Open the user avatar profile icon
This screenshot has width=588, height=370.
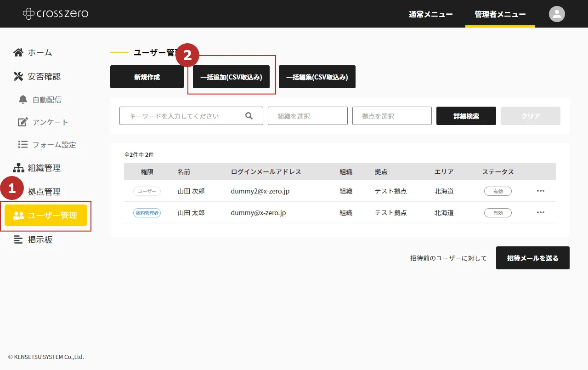tap(557, 14)
